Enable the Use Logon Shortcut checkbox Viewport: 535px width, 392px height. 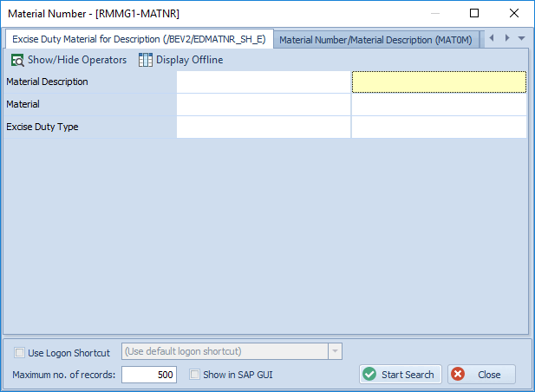(x=20, y=352)
